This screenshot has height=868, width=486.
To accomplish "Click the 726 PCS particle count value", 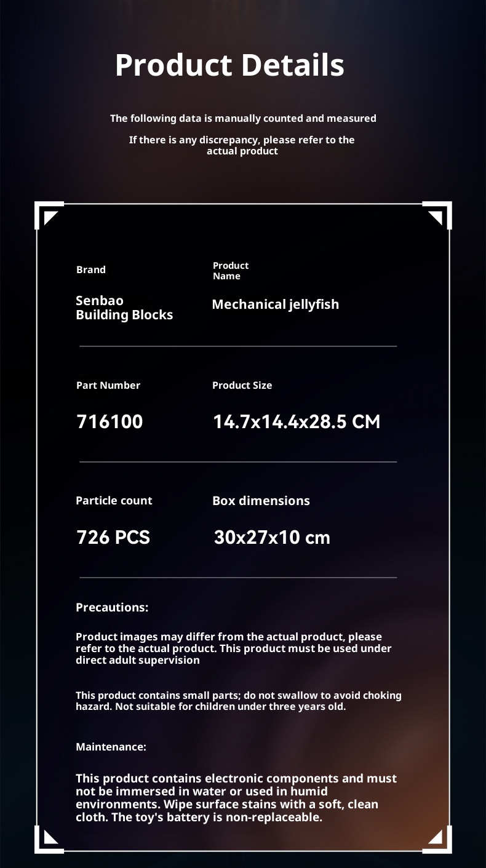I will [113, 537].
